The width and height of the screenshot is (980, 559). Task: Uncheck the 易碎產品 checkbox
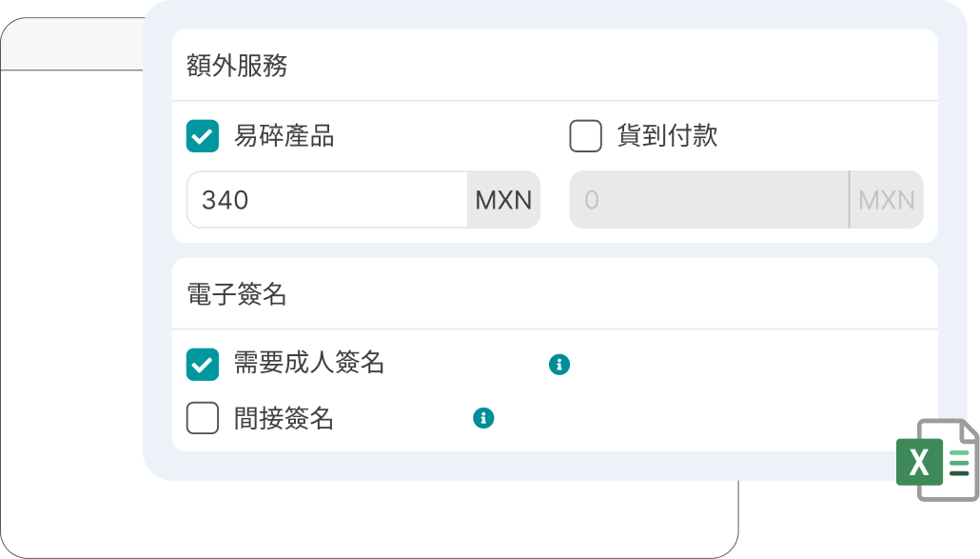(203, 136)
